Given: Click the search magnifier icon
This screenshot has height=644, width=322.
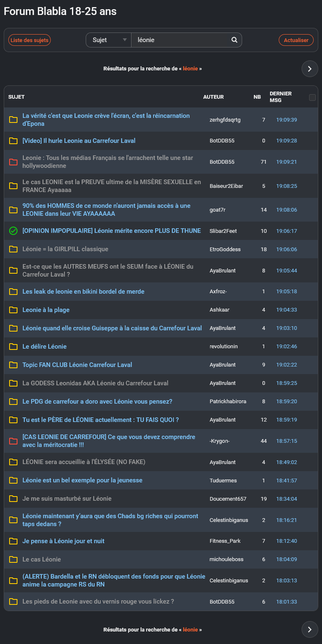Looking at the screenshot, I should (234, 40).
